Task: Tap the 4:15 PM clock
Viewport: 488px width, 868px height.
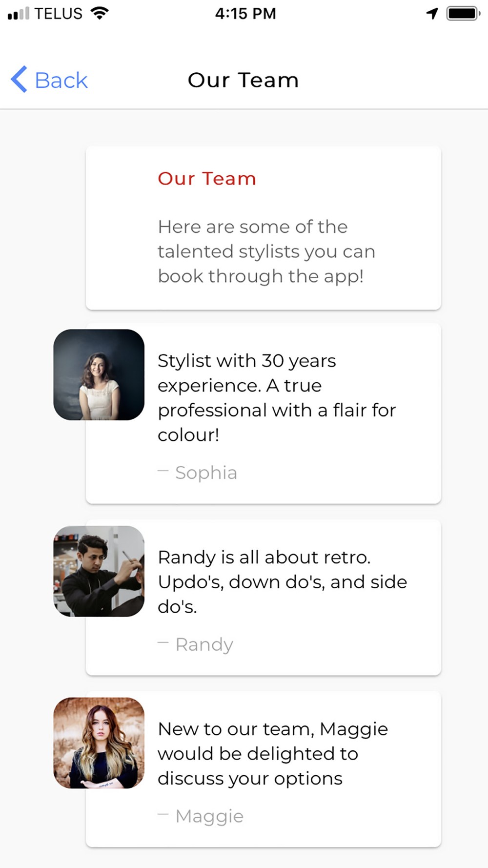Action: 245,14
